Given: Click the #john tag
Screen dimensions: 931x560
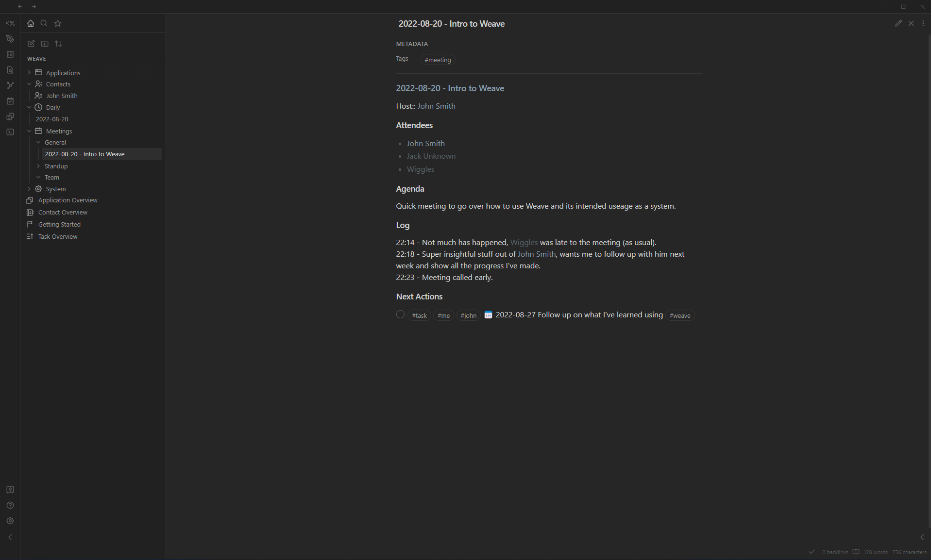Looking at the screenshot, I should (x=468, y=315).
